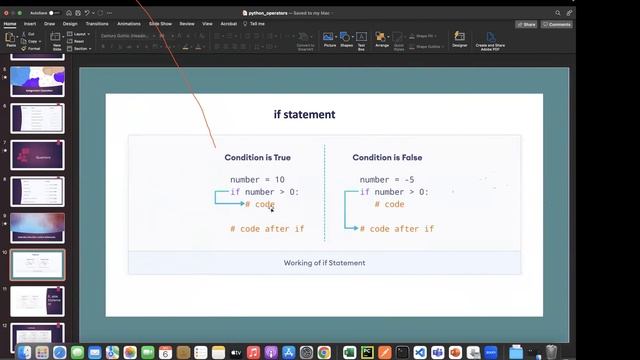Viewport: 640px width, 360px height.
Task: Click the Save icon in title bar
Action: [x=78, y=13]
